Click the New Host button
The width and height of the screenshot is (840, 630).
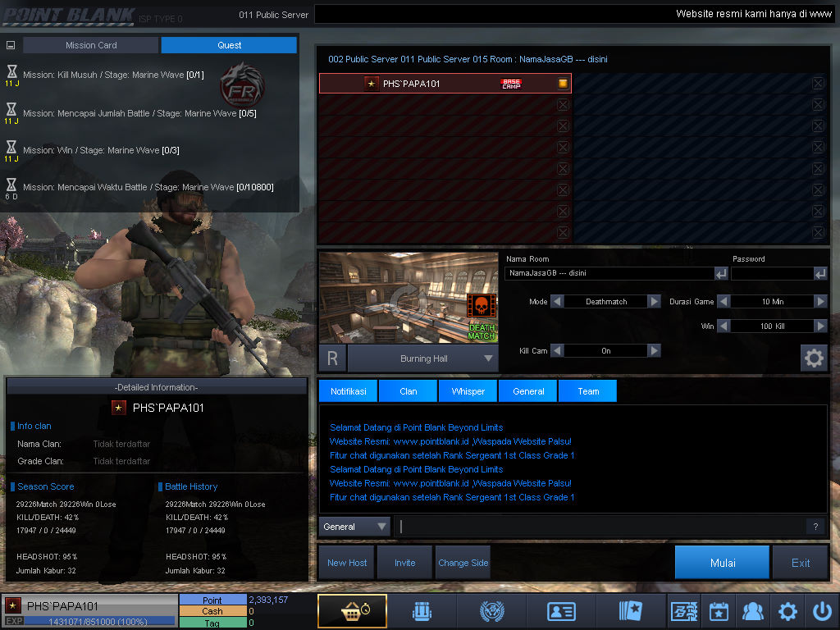coord(347,563)
